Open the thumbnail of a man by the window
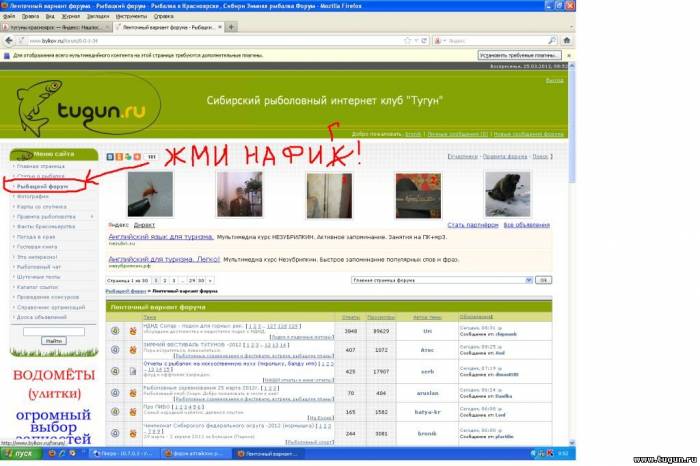The width and height of the screenshot is (700, 466). click(x=240, y=195)
